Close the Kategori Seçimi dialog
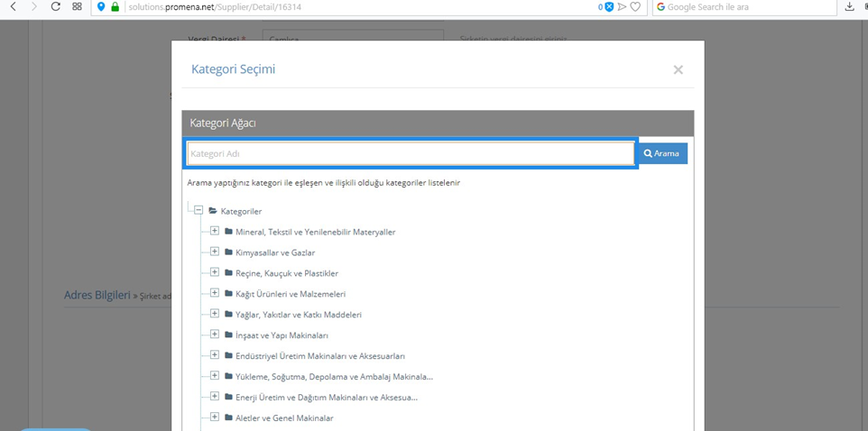Image resolution: width=868 pixels, height=431 pixels. point(679,69)
